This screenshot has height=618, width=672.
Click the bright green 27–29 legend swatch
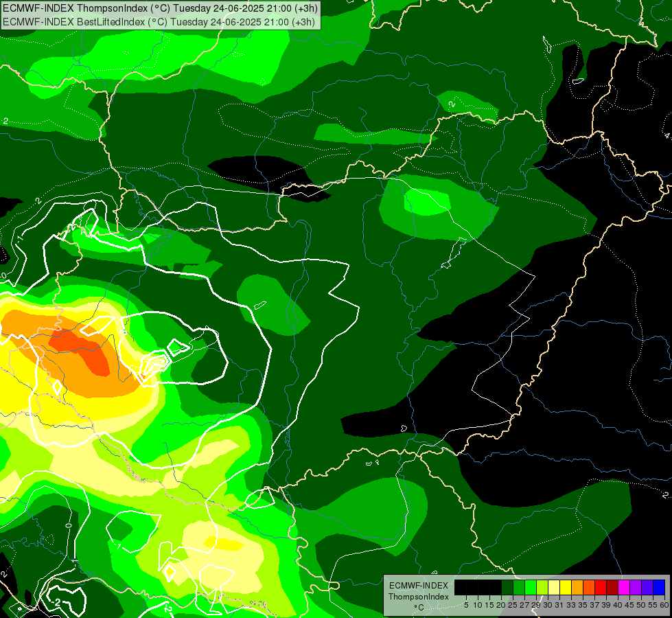point(531,587)
